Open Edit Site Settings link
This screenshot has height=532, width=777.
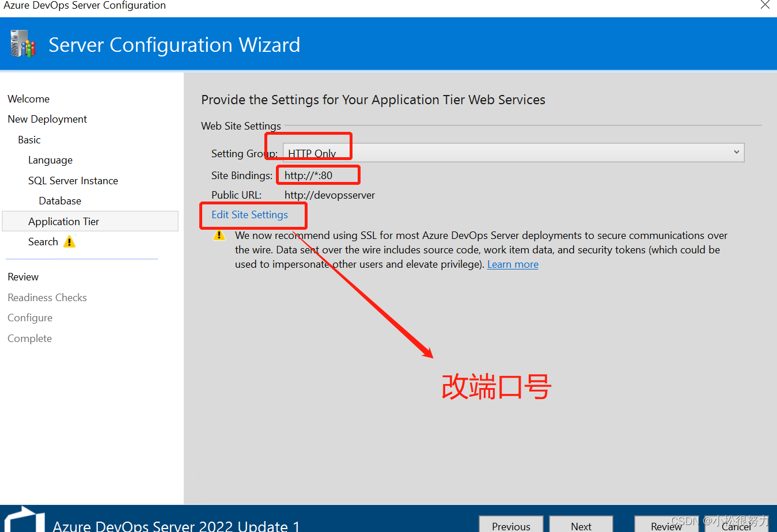[249, 215]
